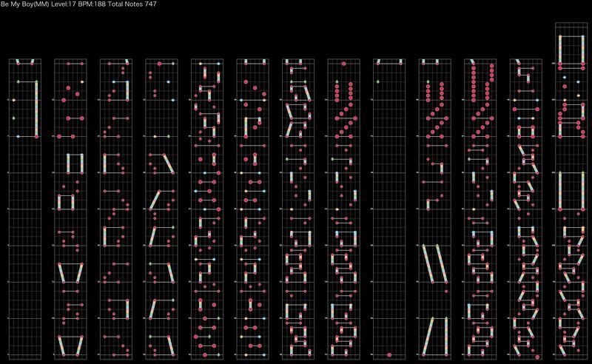Click the large red note atop fourth column

pos(159,64)
